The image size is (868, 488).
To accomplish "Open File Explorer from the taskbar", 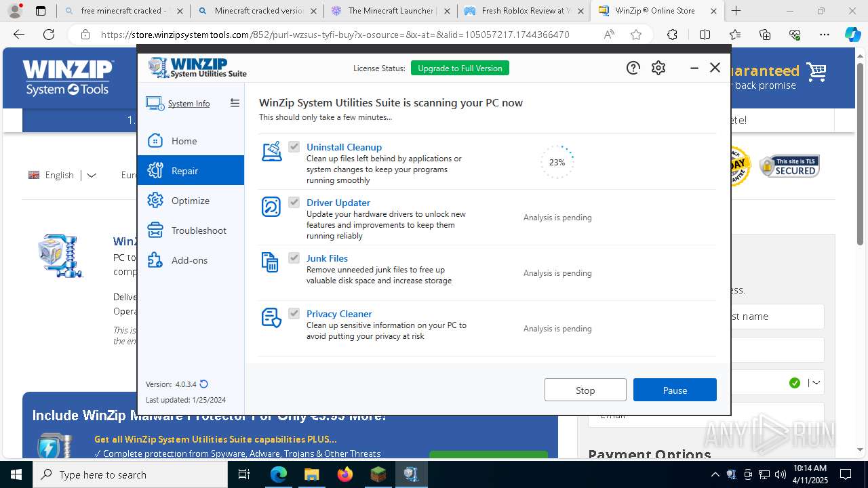I will coord(311,474).
